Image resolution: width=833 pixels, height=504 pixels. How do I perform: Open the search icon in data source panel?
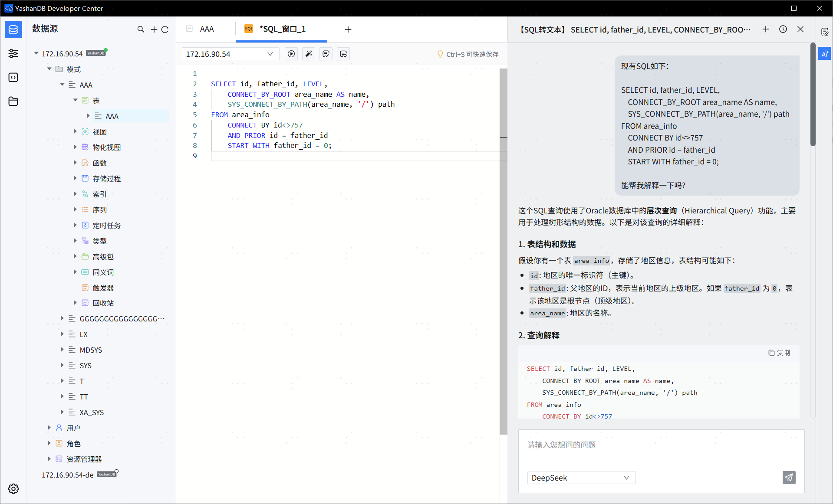(x=141, y=29)
